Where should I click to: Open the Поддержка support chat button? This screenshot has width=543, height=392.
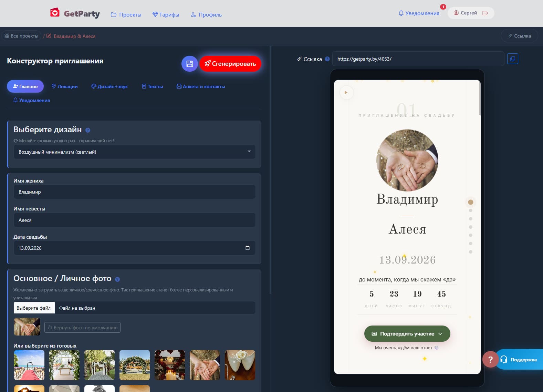coord(519,360)
